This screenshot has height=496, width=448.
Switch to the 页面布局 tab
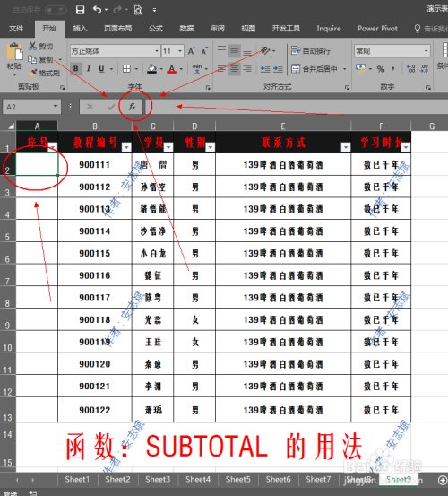[118, 29]
